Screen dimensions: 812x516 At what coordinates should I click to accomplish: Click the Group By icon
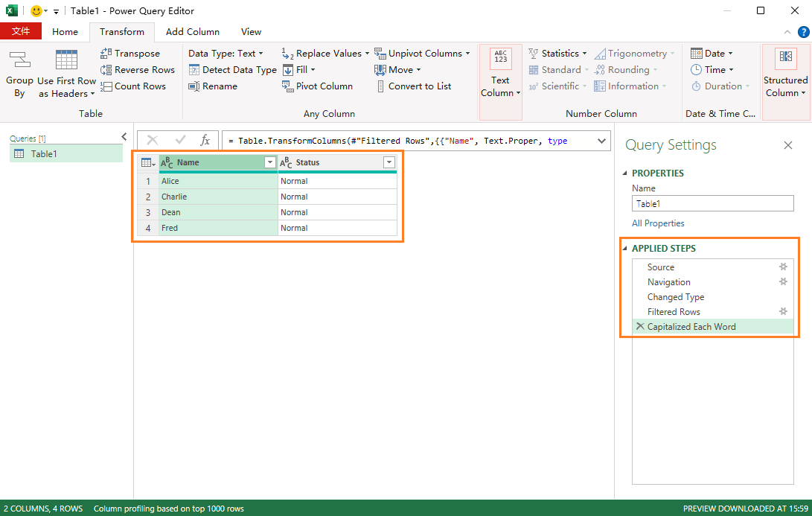pos(19,60)
